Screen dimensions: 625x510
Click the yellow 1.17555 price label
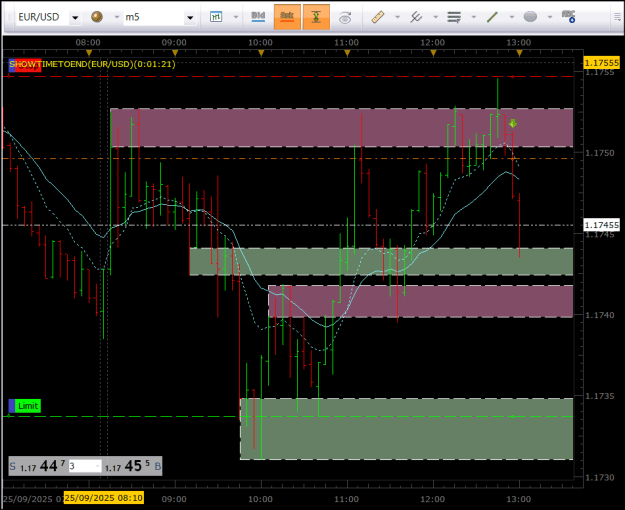point(601,63)
